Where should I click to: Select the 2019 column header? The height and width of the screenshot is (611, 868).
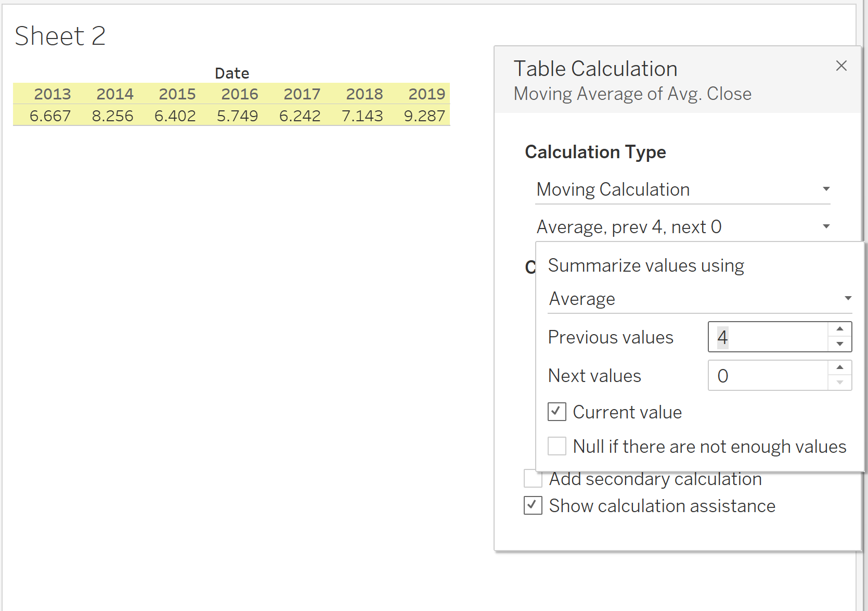(426, 94)
